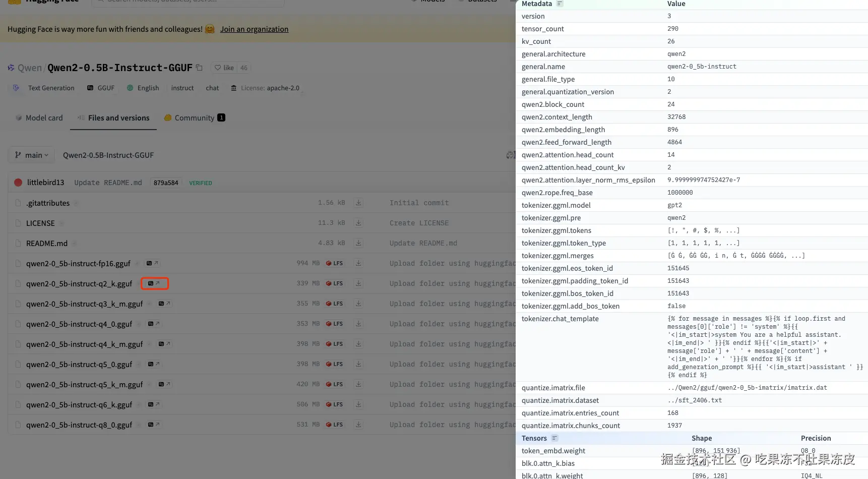Like the Qwen2-0.5B-Instruct-GGUF repository
Image resolution: width=868 pixels, height=479 pixels.
(x=224, y=68)
